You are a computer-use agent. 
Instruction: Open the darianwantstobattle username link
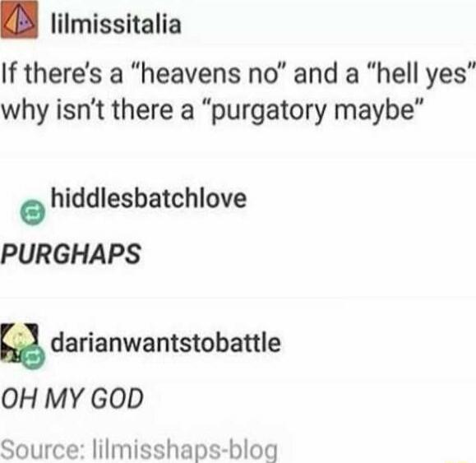click(166, 342)
